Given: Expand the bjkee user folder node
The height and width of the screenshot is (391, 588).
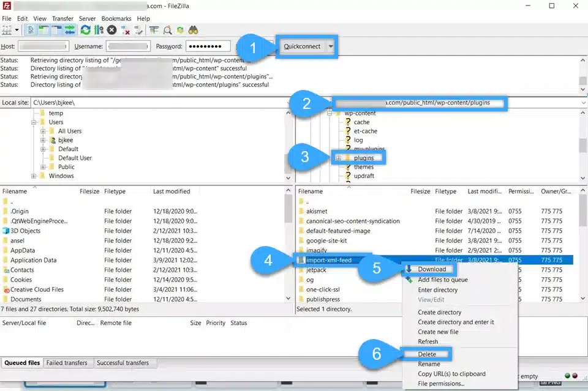Looking at the screenshot, I should coord(43,140).
